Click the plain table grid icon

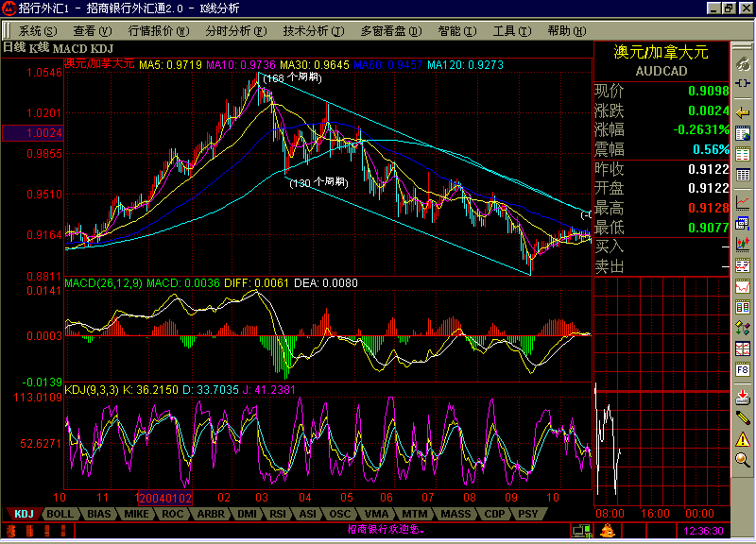coord(743,175)
